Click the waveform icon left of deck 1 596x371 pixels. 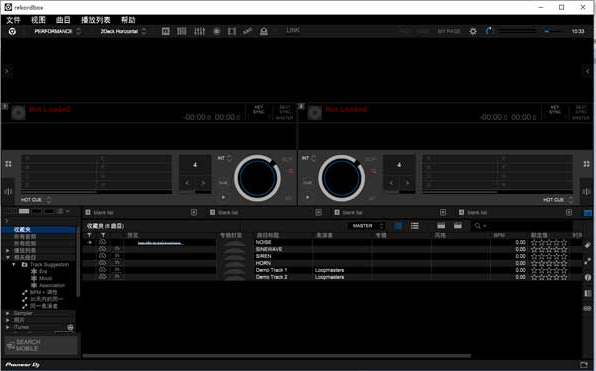pyautogui.click(x=8, y=191)
